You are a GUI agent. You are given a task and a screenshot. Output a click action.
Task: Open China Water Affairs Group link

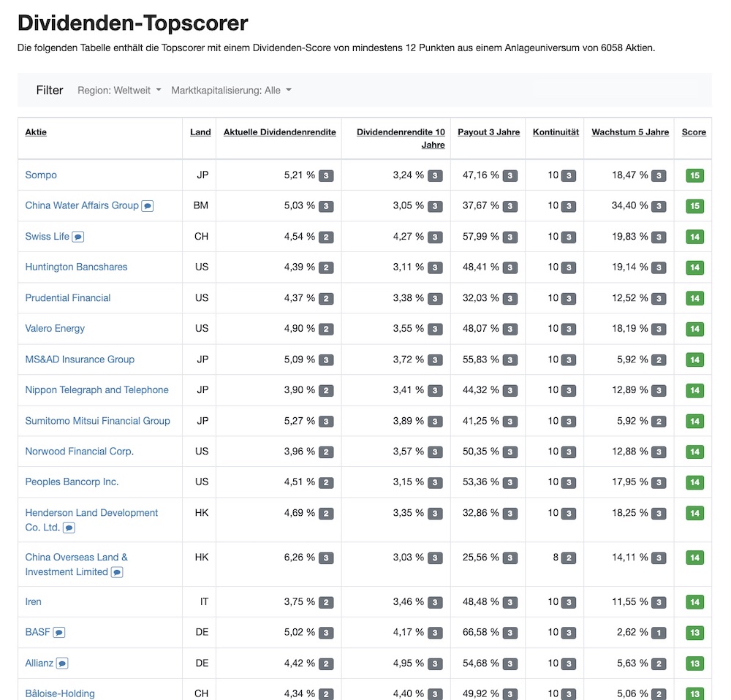coord(82,205)
